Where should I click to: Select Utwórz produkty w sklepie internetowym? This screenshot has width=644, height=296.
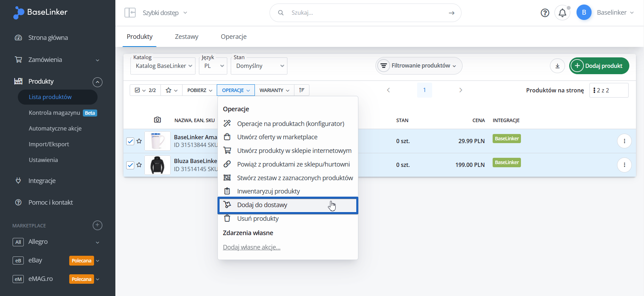coord(288,151)
